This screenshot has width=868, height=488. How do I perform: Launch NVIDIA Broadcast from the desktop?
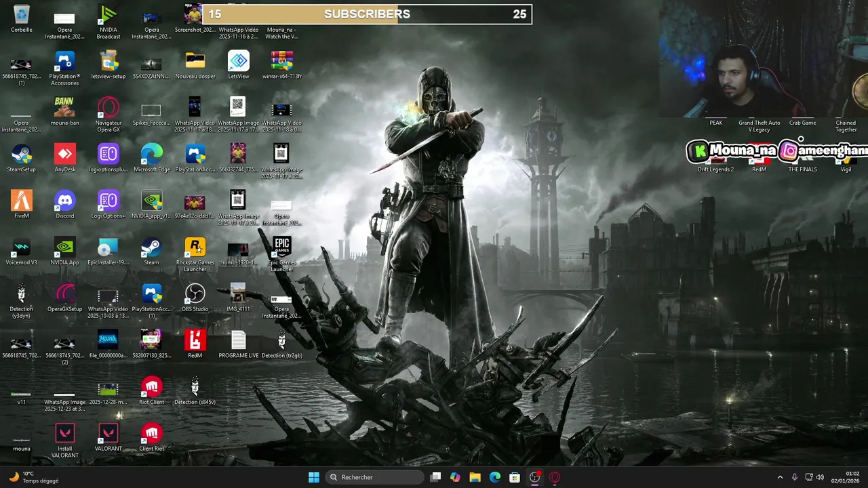pos(108,22)
